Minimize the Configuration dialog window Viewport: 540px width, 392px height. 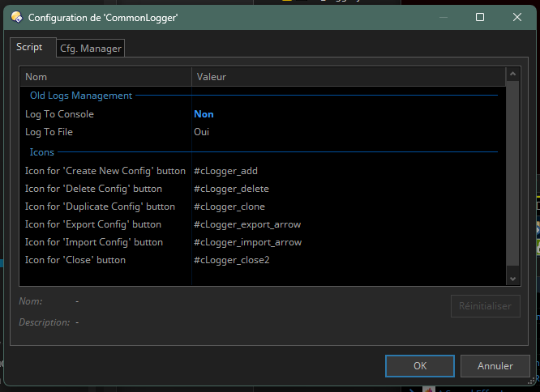[x=443, y=17]
